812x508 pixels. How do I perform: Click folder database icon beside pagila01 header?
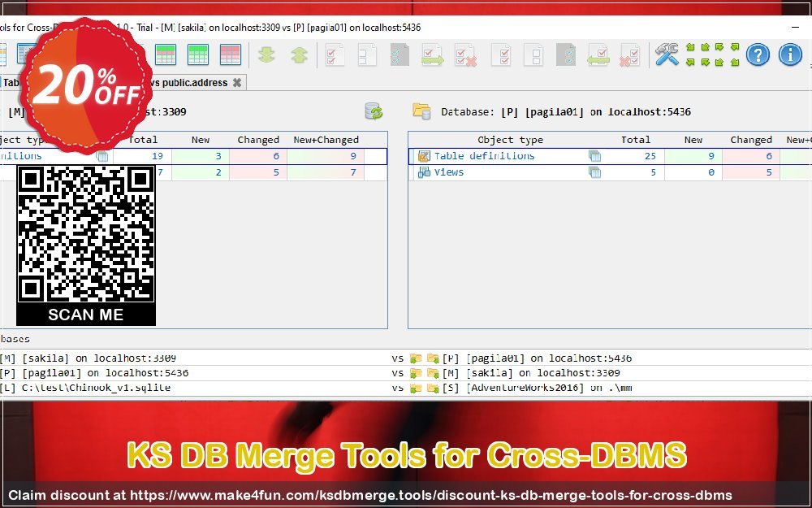[421, 111]
